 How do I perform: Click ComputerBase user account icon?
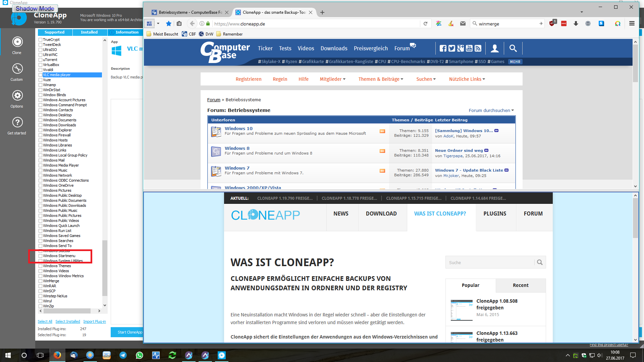(495, 48)
